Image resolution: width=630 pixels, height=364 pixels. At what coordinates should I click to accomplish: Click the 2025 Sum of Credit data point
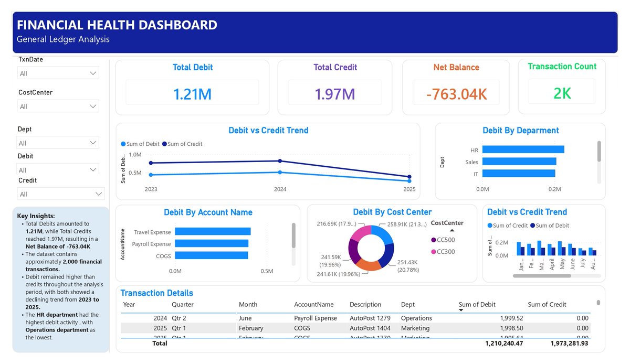(409, 177)
